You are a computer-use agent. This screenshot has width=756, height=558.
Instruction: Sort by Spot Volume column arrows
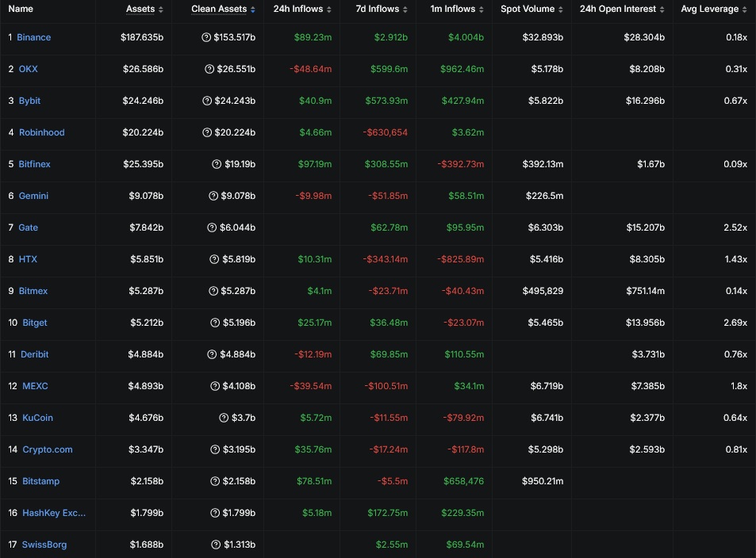tap(560, 10)
